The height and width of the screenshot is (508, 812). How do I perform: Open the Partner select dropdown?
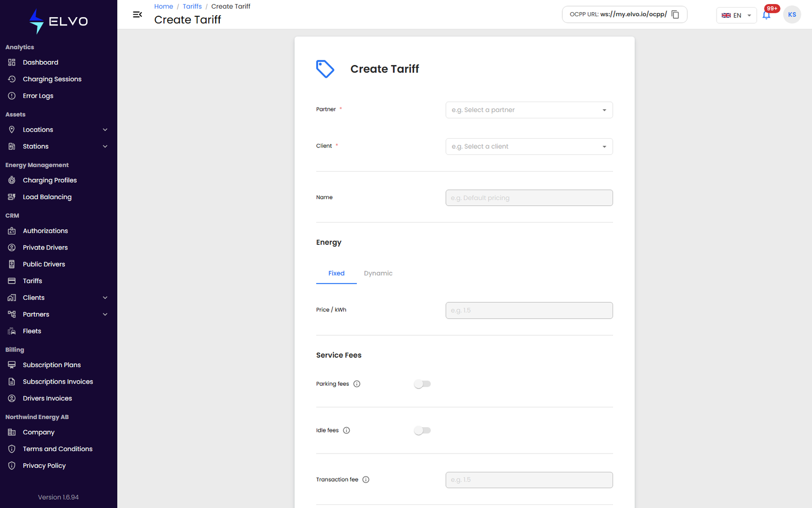[529, 110]
